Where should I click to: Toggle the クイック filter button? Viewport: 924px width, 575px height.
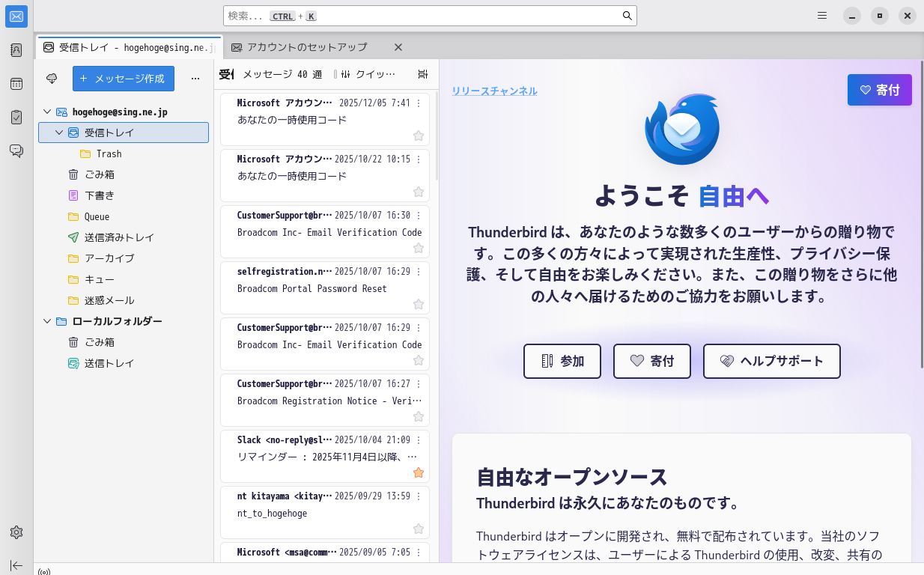(367, 74)
